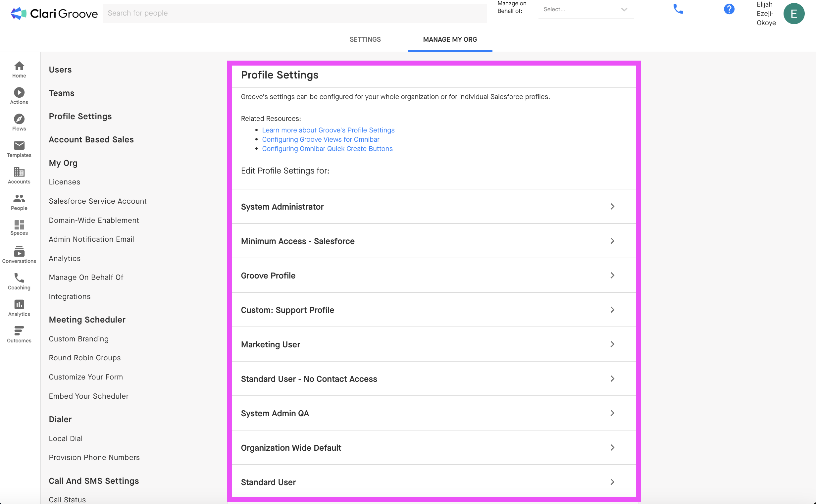Expand System Admin QA row
Screen dimensions: 816x504
tap(434, 413)
